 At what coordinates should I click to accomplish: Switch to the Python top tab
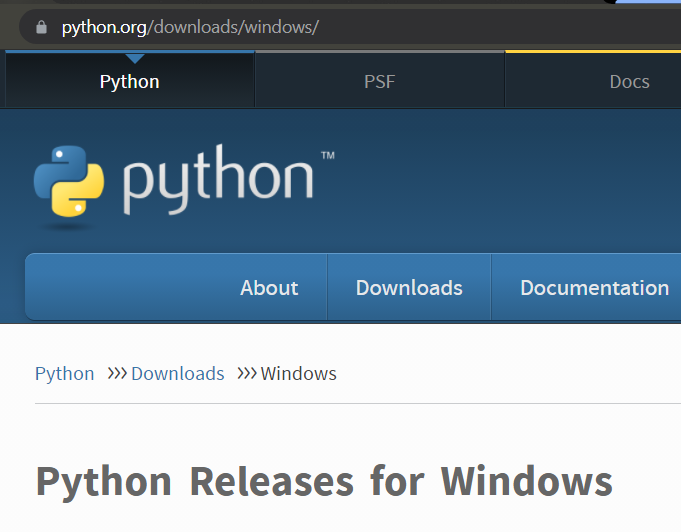tap(129, 81)
